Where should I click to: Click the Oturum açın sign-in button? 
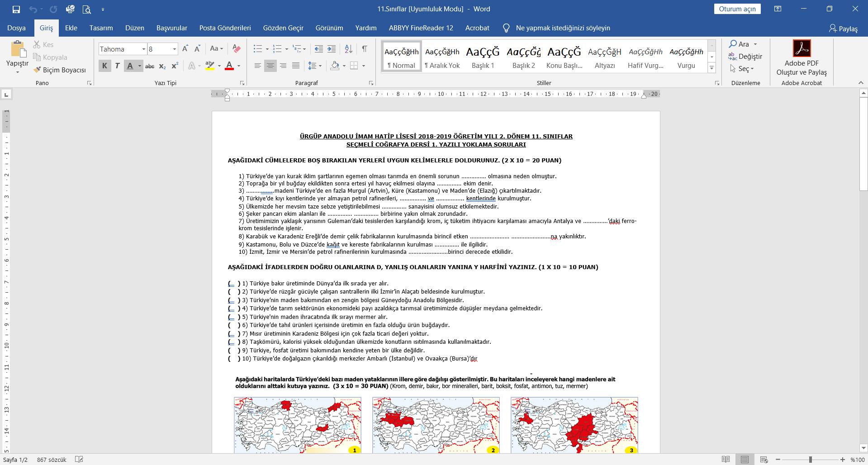coord(737,9)
